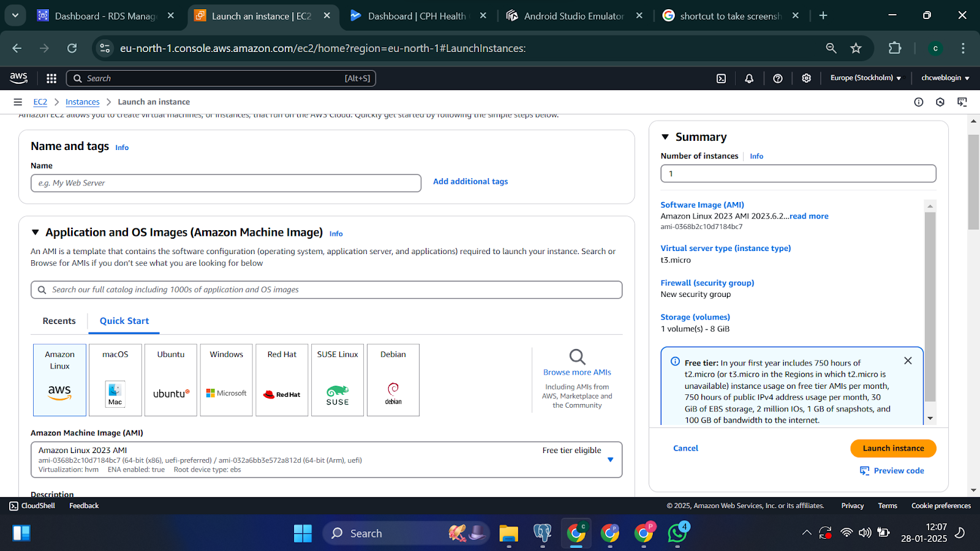Open File Explorer from the taskbar
The width and height of the screenshot is (980, 551).
[x=508, y=533]
